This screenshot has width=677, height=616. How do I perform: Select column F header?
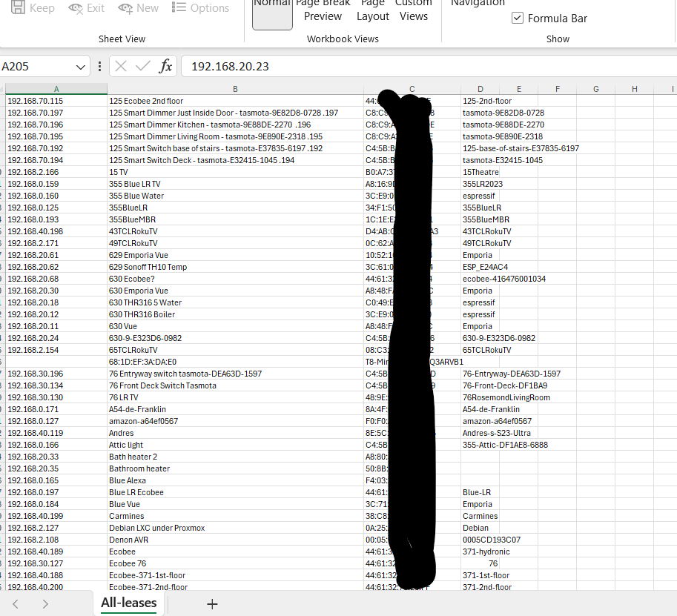(x=558, y=89)
